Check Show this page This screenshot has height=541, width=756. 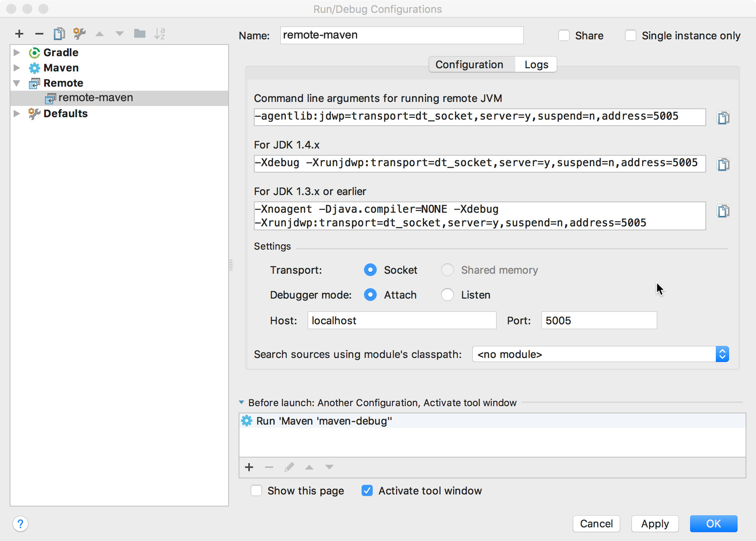click(256, 490)
